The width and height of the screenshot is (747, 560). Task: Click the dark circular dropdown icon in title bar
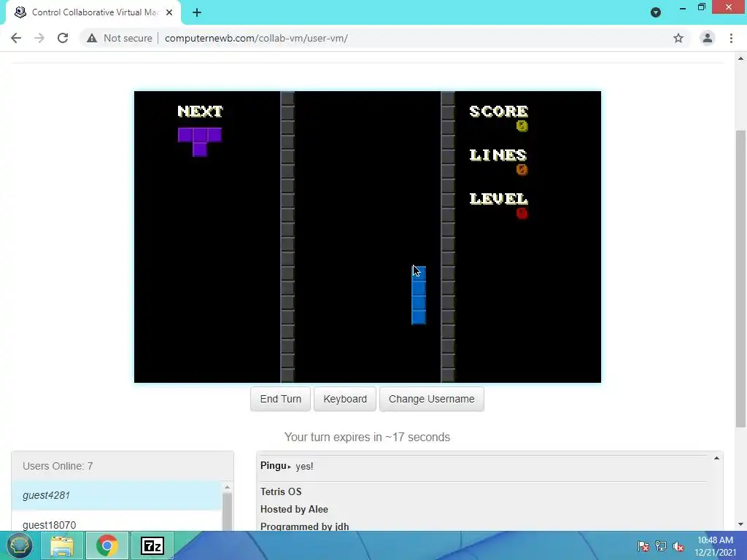[656, 12]
